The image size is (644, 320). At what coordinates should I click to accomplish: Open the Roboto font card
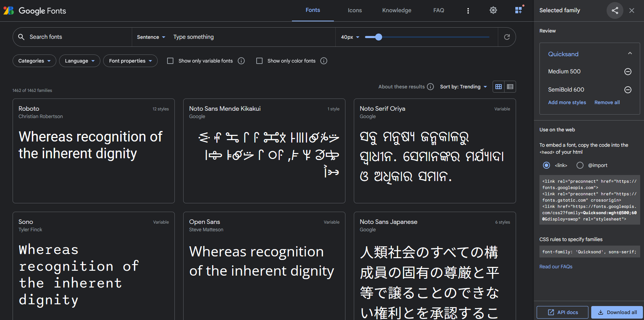click(x=94, y=151)
